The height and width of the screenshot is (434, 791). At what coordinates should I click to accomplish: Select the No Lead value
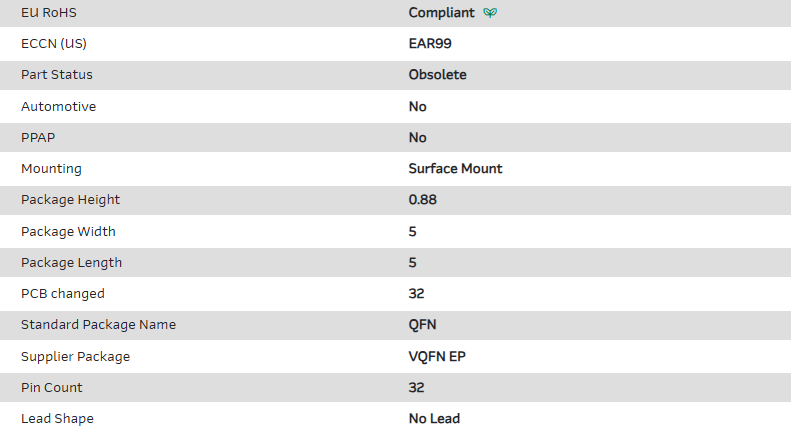point(434,419)
